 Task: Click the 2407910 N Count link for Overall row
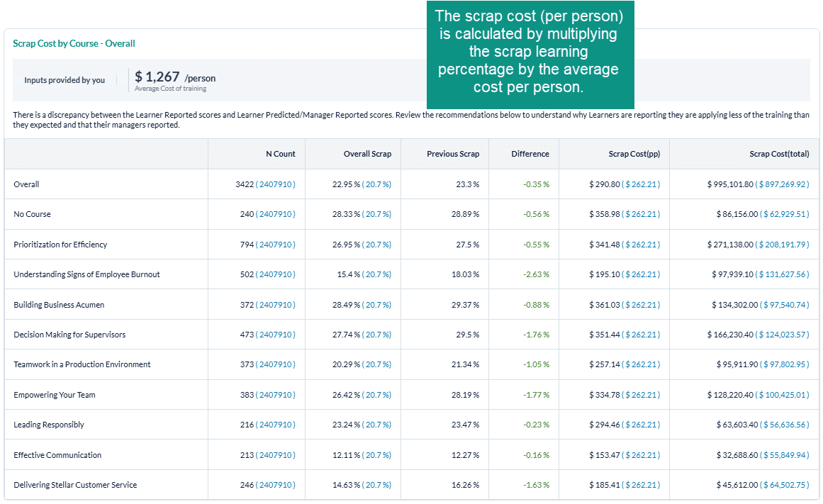click(x=279, y=184)
